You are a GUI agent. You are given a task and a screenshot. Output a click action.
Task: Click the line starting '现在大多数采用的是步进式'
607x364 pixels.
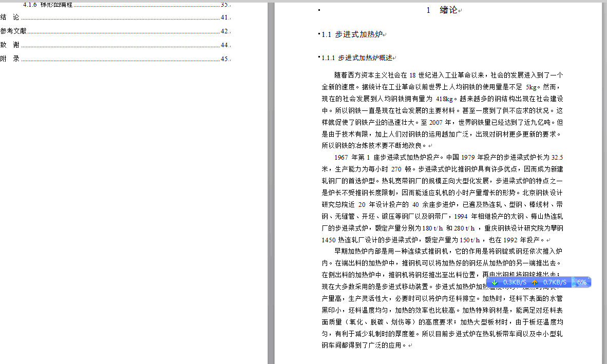(441, 286)
